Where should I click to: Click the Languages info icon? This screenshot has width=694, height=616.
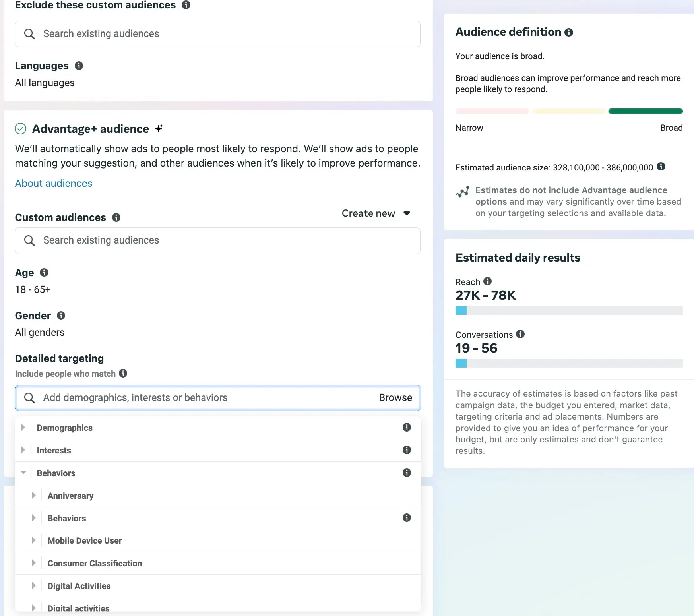[79, 66]
